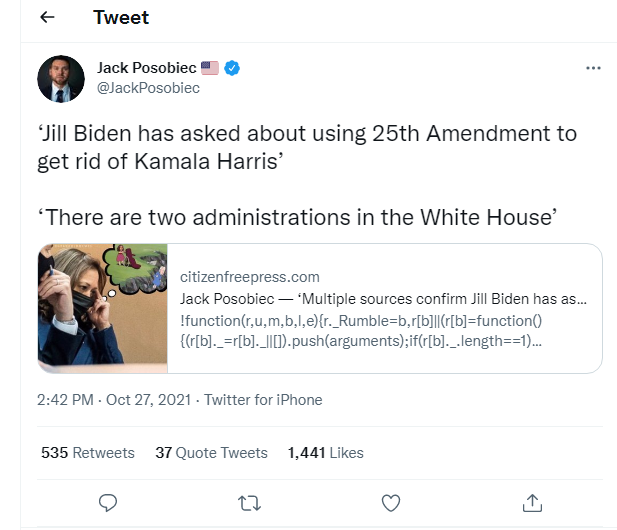The height and width of the screenshot is (530, 617).
Task: Click the retweet arrows icon
Action: 249,503
